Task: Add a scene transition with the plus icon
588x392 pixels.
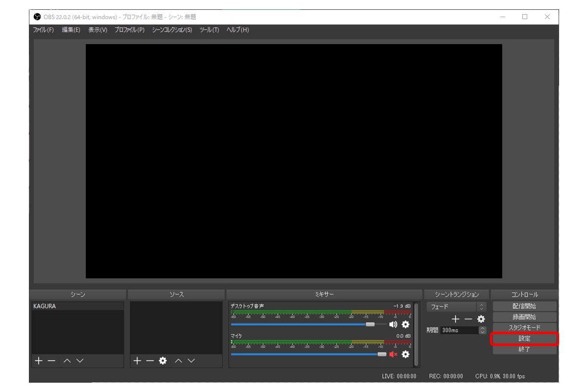Action: click(456, 319)
